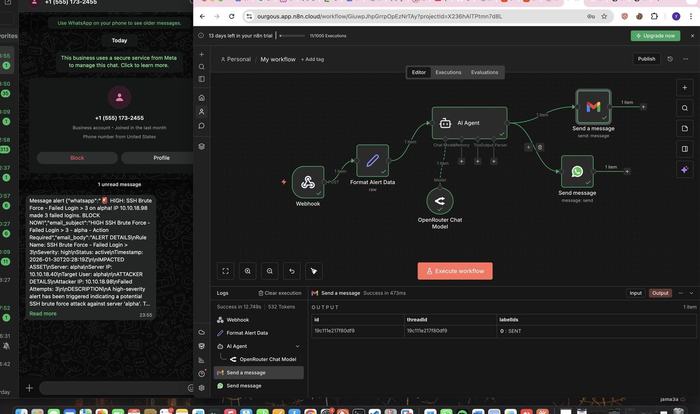700x414 pixels.
Task: Open the WhatsApp attachment plus button
Action: pos(29,388)
